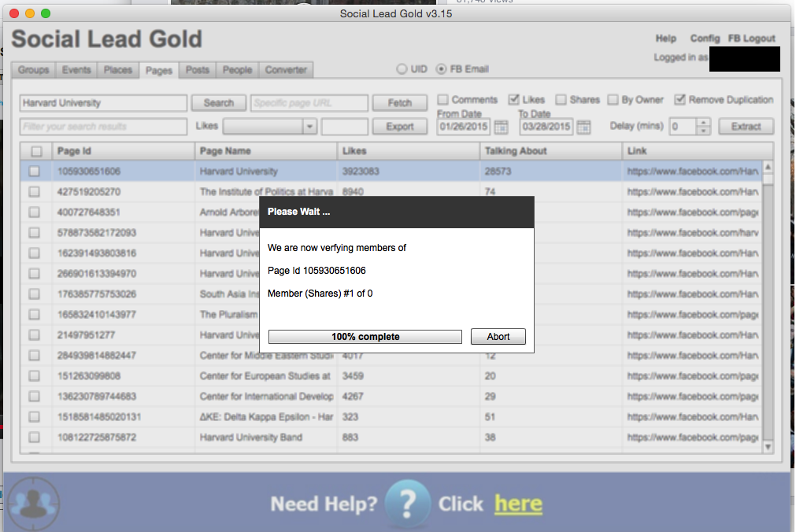Screen dimensions: 796x532
Task: Select the Harvard University Band row name
Action: 251,437
